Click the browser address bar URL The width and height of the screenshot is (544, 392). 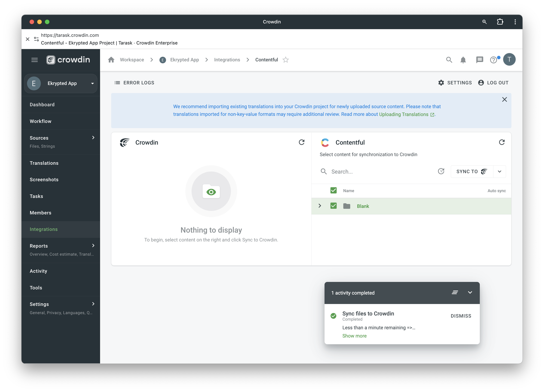70,35
